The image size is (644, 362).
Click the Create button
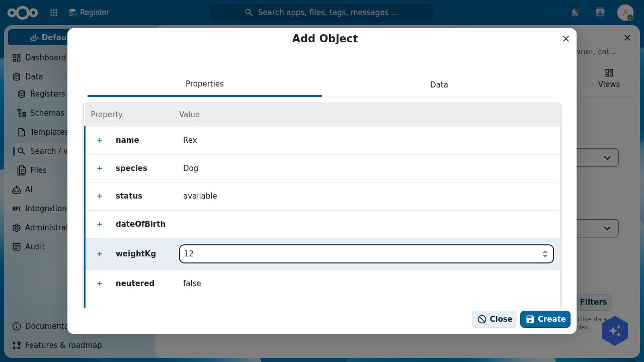point(545,319)
